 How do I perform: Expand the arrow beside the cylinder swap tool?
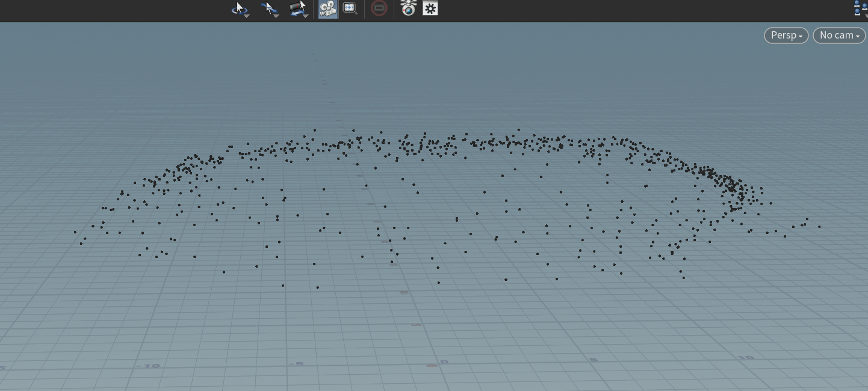coord(306,16)
